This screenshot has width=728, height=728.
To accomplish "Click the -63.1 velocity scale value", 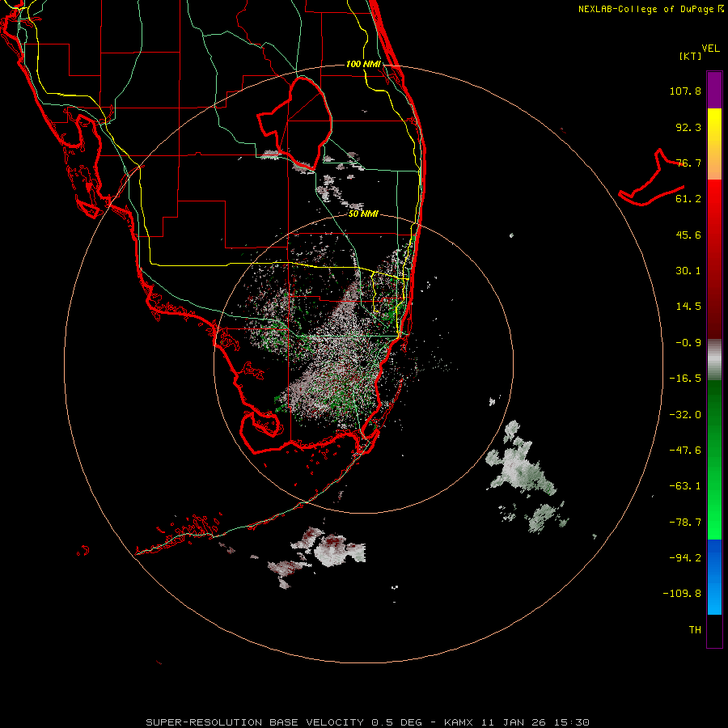I will coord(685,486).
